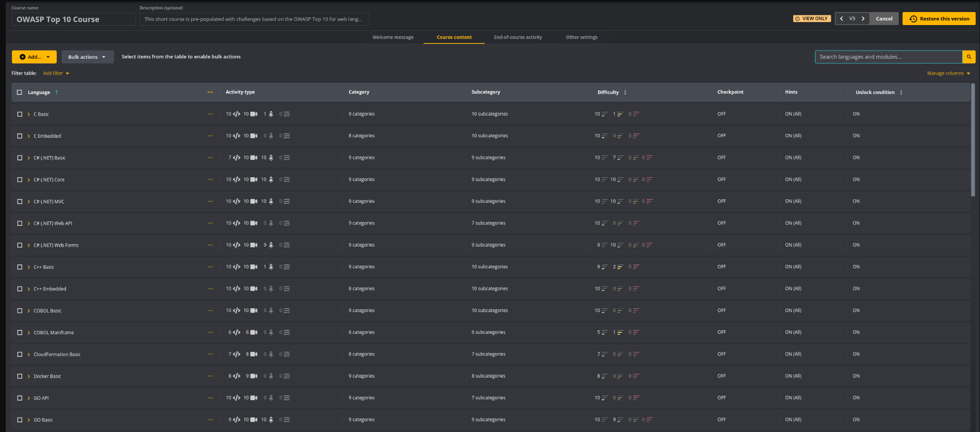Check the C# (.NET) Core checkbox
Viewport: 980px width, 432px height.
tap(20, 180)
